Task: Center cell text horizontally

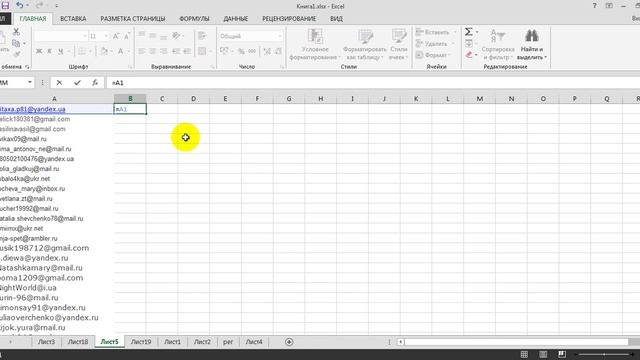Action: coord(153,51)
